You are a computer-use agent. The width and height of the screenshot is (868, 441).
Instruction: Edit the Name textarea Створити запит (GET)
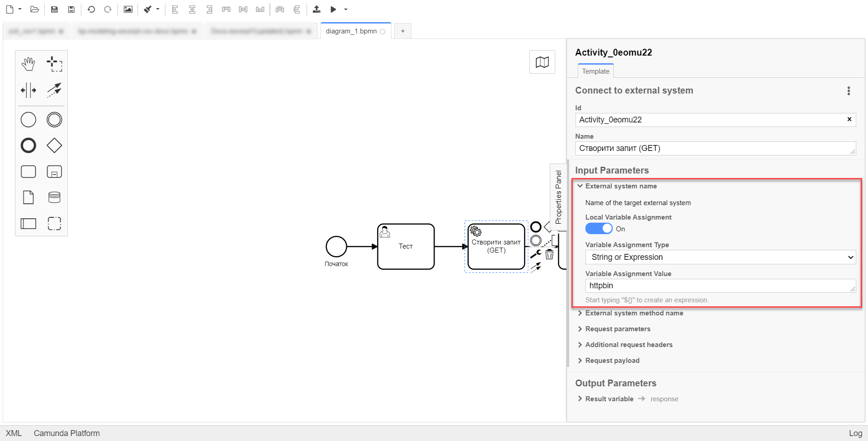pyautogui.click(x=715, y=148)
